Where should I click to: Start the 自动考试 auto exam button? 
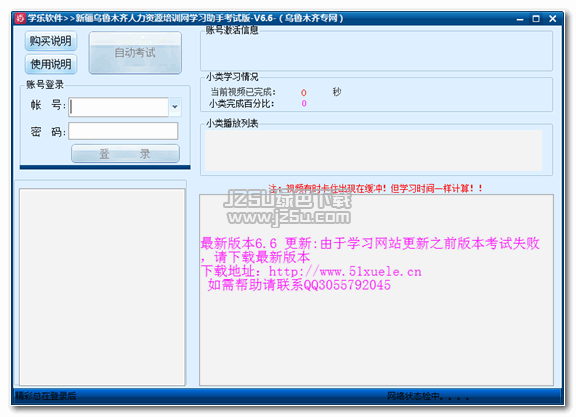(135, 53)
